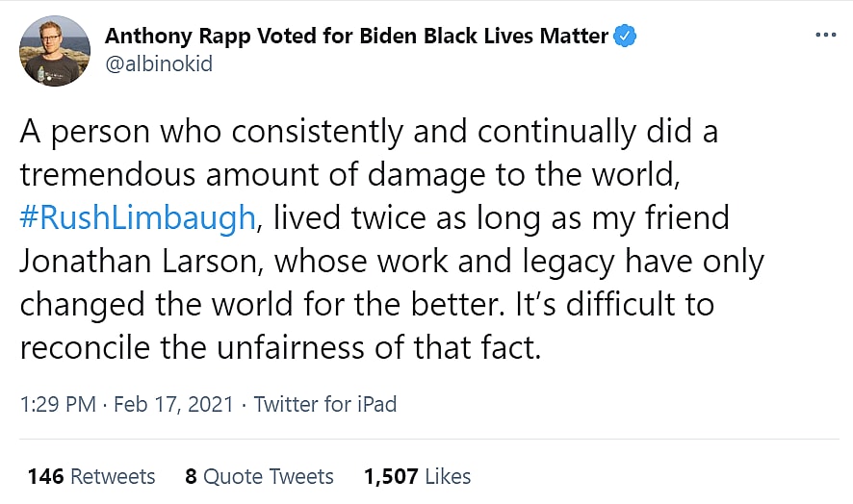The height and width of the screenshot is (504, 853).
Task: Open the #RushLimbaugh hashtag
Action: 138,217
